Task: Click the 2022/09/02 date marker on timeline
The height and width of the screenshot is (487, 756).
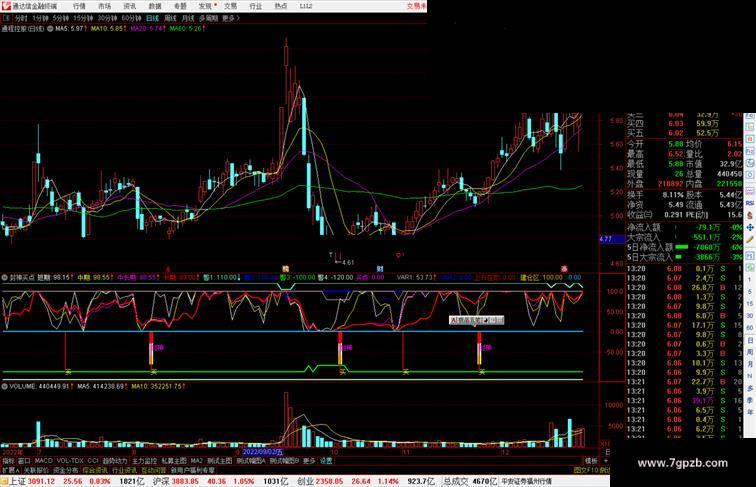Action: 263,452
